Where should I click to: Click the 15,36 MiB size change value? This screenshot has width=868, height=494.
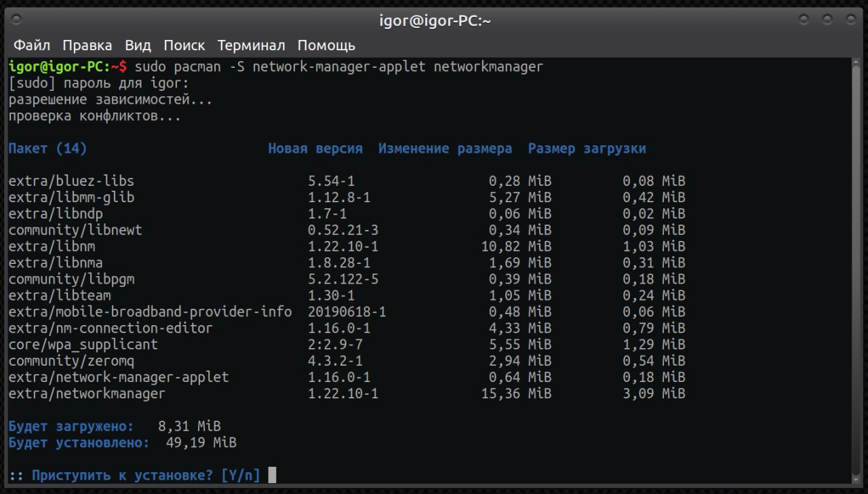pos(516,393)
